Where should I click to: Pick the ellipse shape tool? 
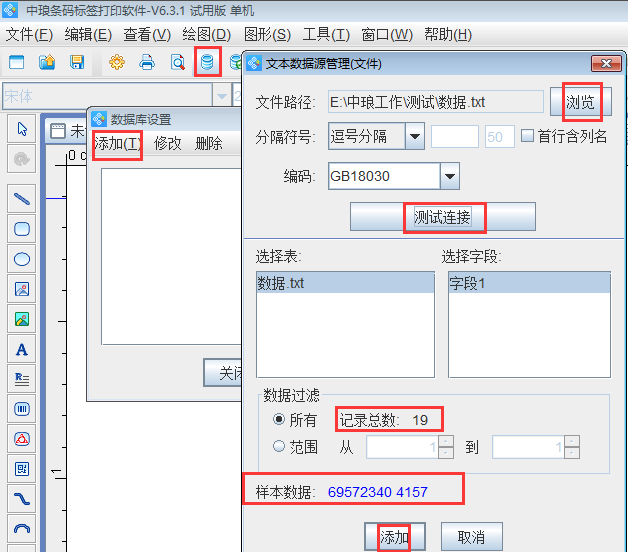(22, 258)
